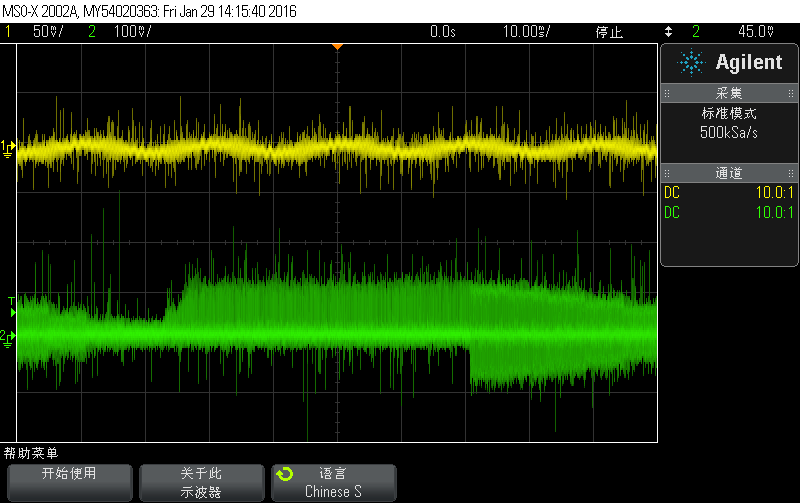The height and width of the screenshot is (503, 800).
Task: Click the MSO-X 2002A timestamp title line
Action: click(x=149, y=11)
